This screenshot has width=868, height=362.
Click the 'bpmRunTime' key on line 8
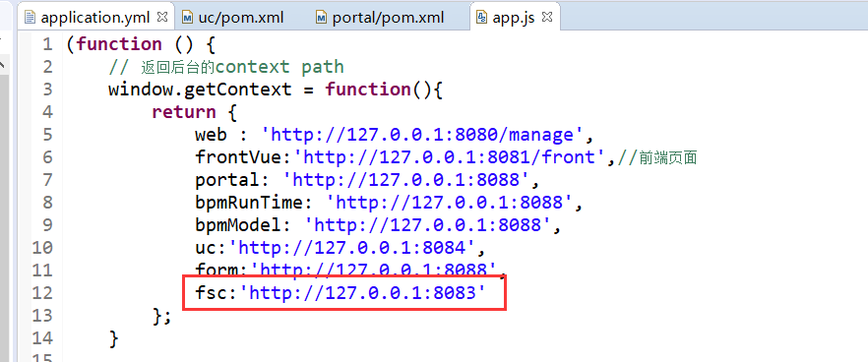pos(249,203)
